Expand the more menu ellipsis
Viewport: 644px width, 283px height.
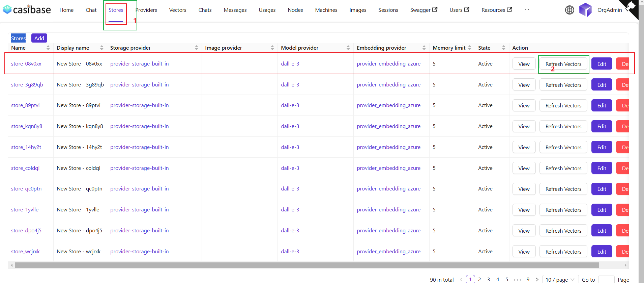pos(527,10)
